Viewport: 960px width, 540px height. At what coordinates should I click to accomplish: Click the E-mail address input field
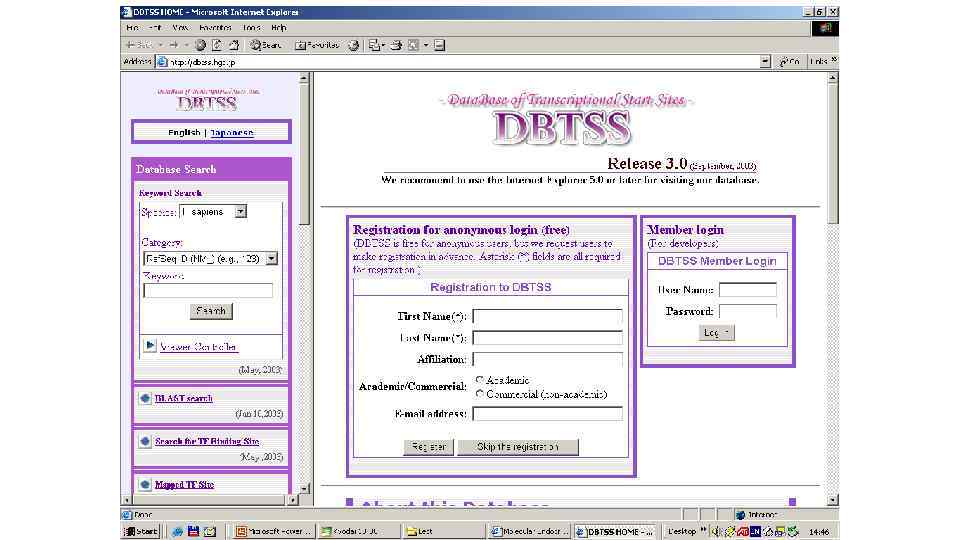[547, 414]
